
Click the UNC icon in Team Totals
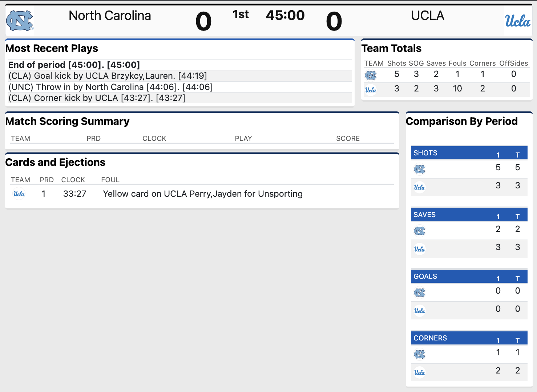371,75
